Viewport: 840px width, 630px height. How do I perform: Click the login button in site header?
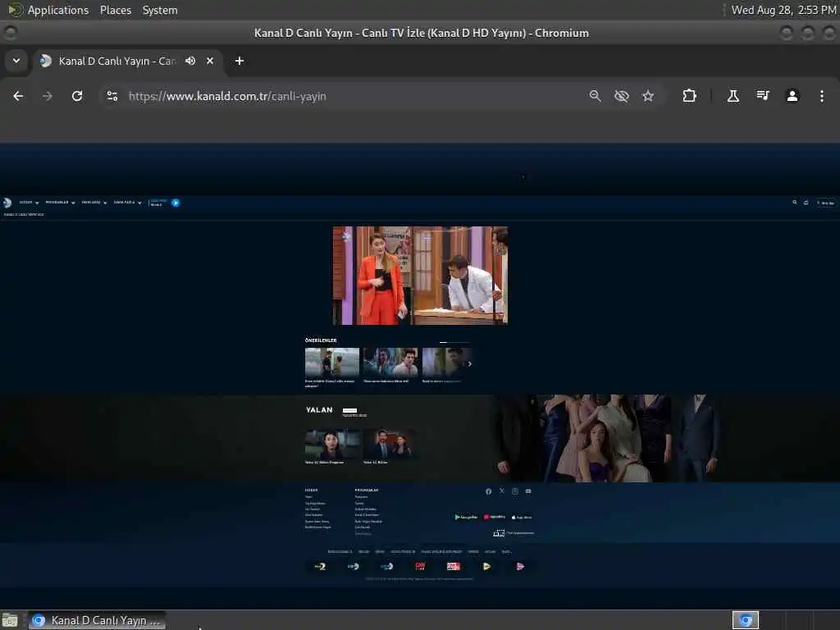tap(825, 203)
